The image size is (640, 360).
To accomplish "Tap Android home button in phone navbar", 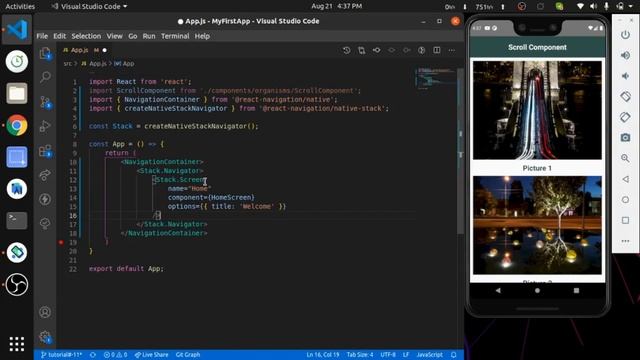I will click(x=537, y=291).
